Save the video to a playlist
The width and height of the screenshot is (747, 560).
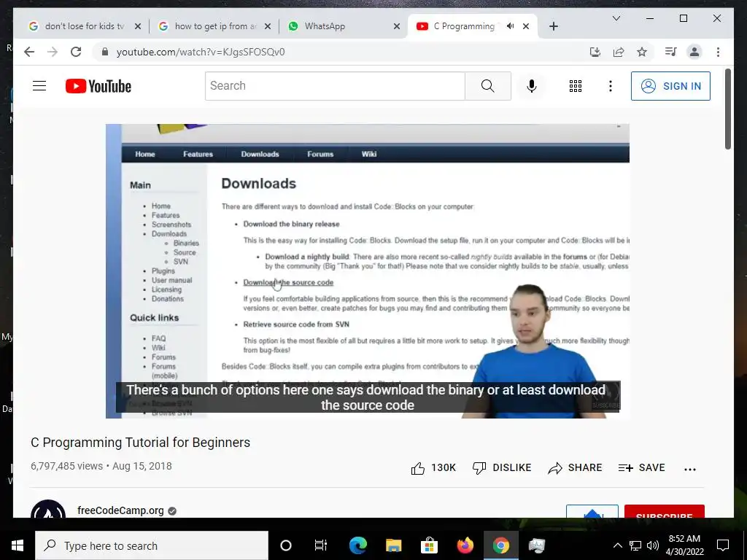(641, 467)
